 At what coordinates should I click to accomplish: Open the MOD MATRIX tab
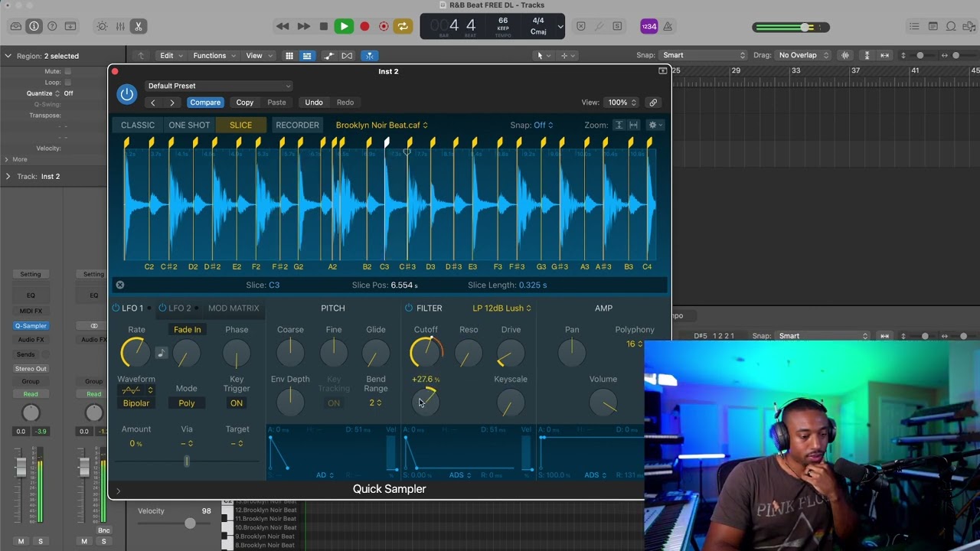point(234,308)
